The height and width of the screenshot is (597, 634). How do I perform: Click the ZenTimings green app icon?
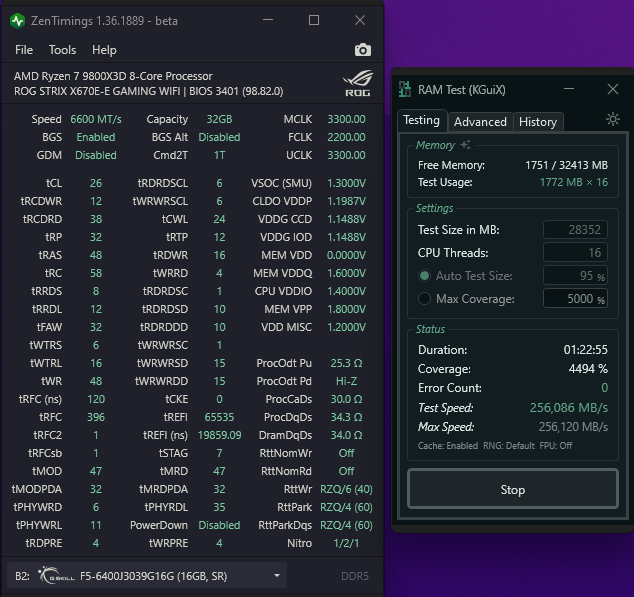(17, 21)
